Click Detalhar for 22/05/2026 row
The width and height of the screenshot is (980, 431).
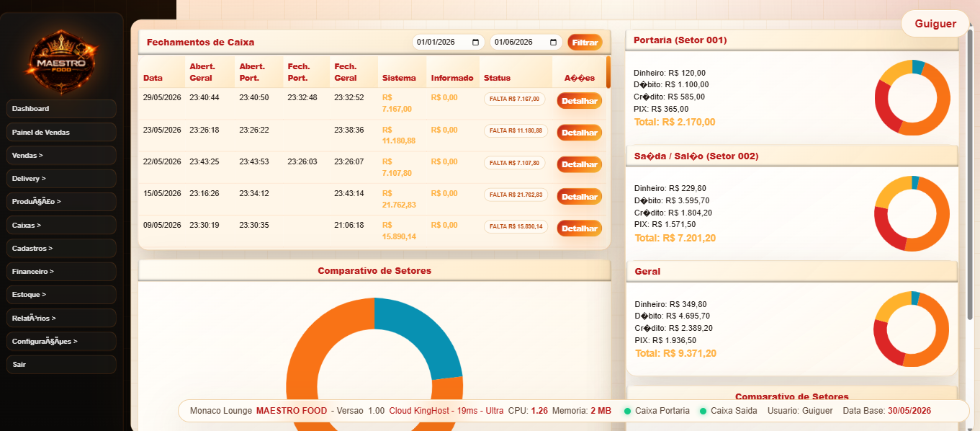point(580,164)
